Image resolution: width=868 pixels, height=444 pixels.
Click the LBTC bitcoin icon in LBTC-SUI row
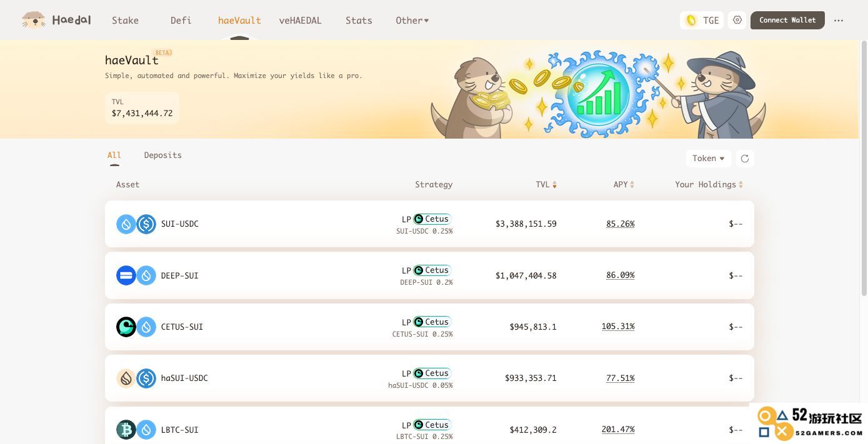pyautogui.click(x=126, y=430)
